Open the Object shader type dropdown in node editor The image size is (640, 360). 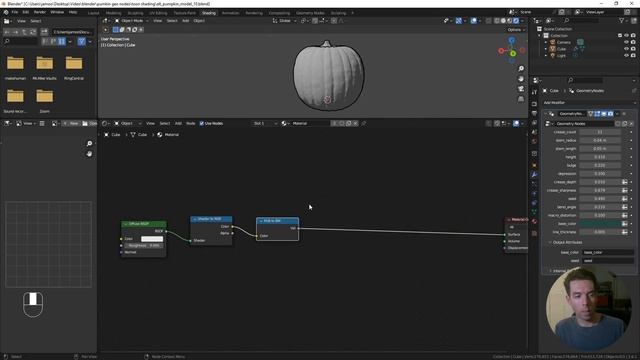click(x=127, y=123)
